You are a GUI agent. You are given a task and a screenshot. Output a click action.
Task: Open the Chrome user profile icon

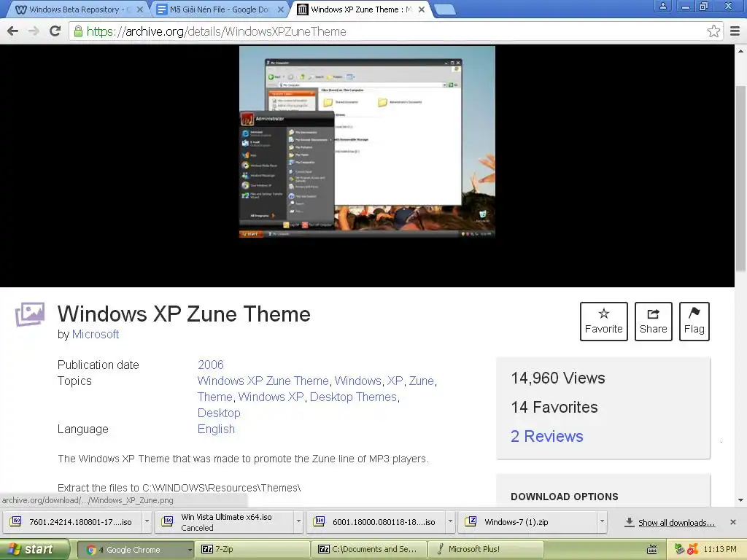click(x=662, y=6)
